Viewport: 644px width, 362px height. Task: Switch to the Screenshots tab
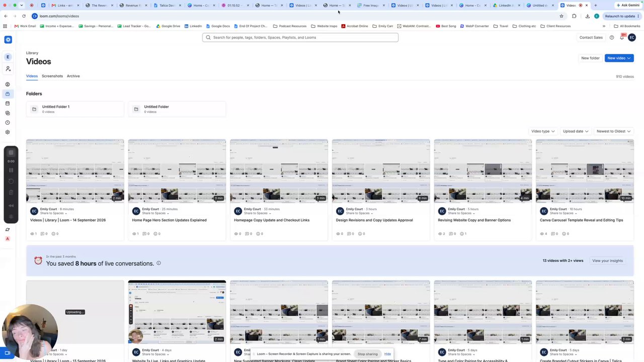(52, 76)
